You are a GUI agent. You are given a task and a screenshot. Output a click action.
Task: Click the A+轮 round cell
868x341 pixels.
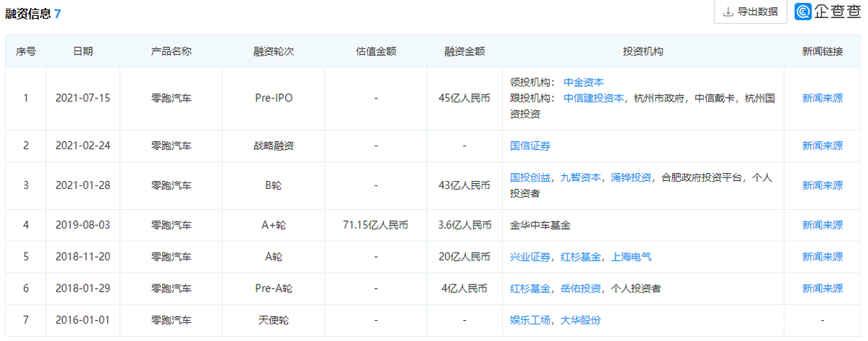273,225
